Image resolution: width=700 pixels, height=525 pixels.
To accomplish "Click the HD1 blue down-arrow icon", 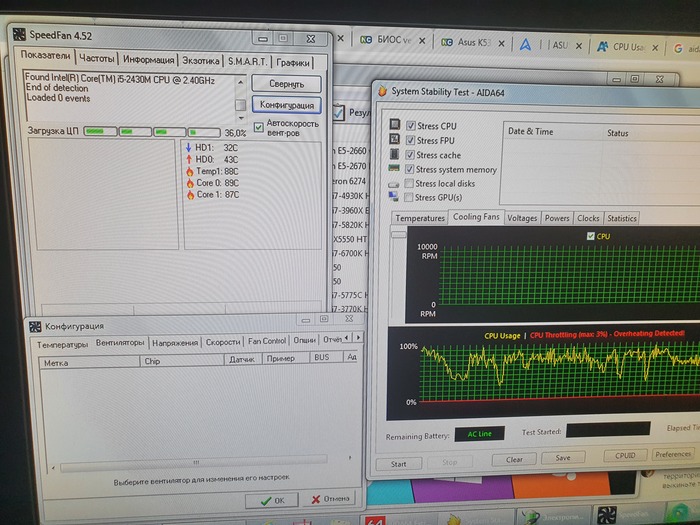I will pyautogui.click(x=188, y=147).
